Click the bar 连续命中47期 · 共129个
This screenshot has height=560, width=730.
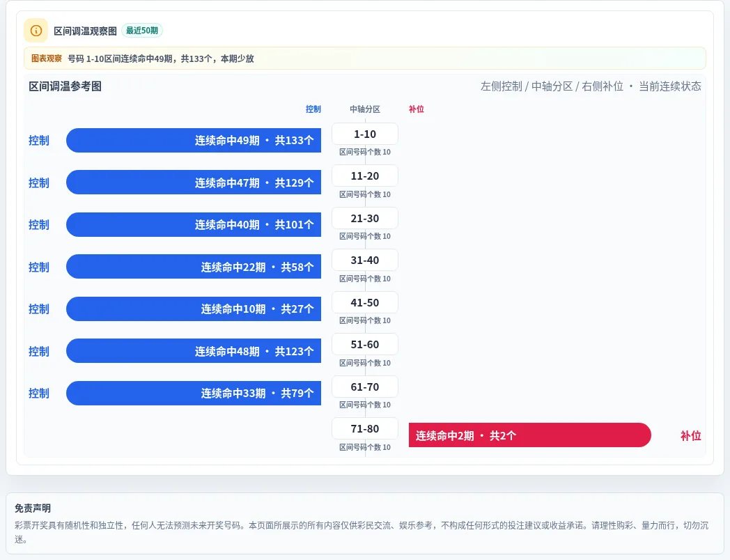[194, 182]
